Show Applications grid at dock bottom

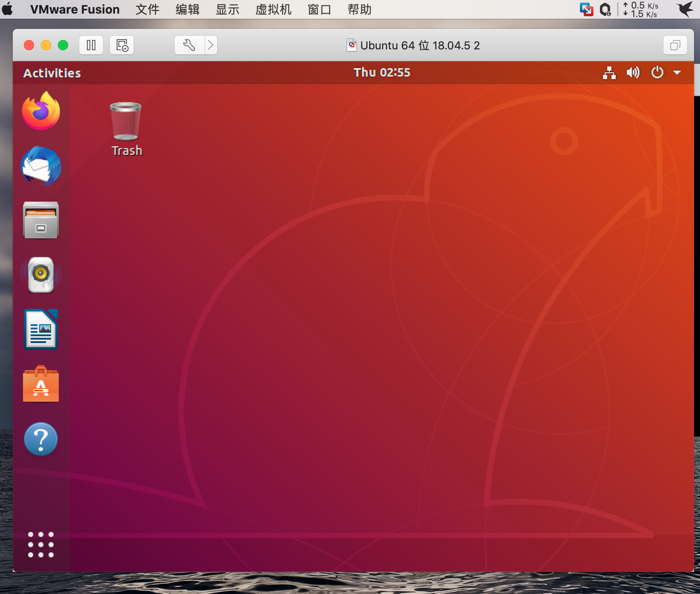pyautogui.click(x=41, y=544)
